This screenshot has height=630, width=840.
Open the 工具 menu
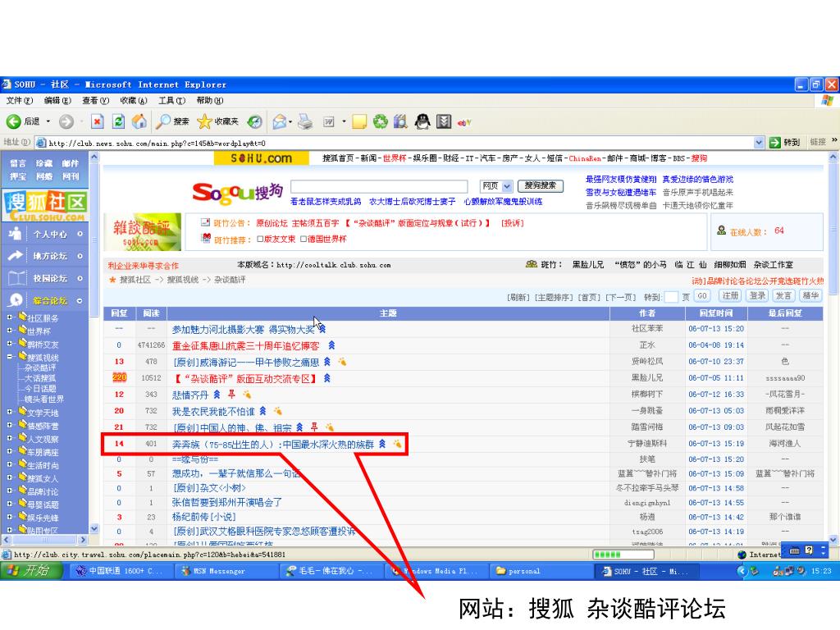click(171, 100)
